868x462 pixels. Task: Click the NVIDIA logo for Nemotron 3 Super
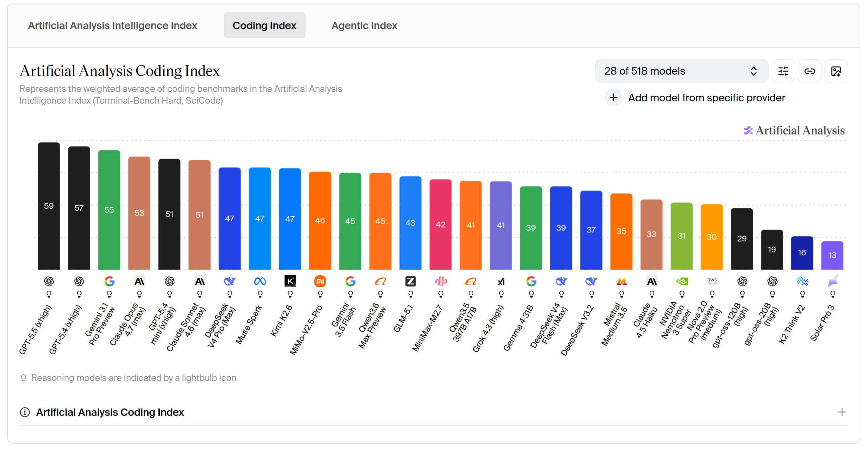(682, 281)
